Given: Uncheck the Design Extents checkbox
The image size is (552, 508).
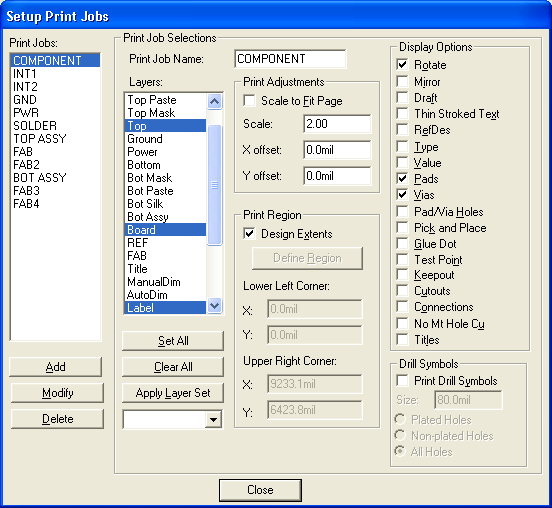Looking at the screenshot, I should [x=249, y=234].
